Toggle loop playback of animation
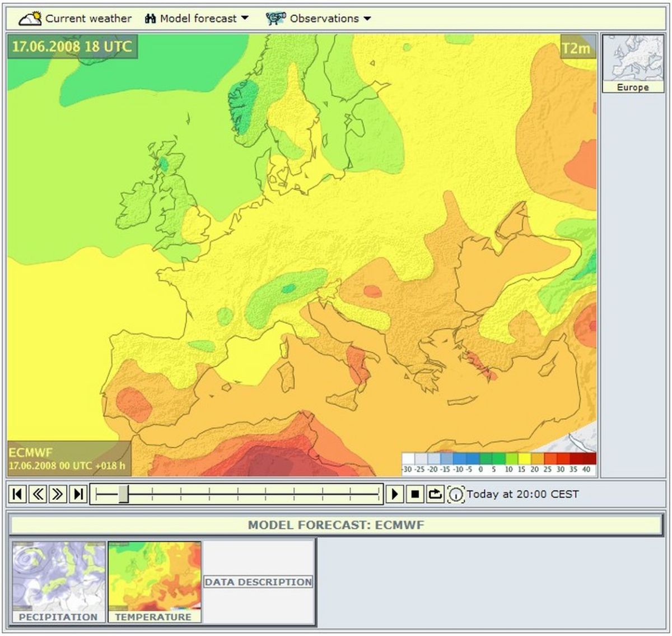Screen dimensions: 672x636 435,494
